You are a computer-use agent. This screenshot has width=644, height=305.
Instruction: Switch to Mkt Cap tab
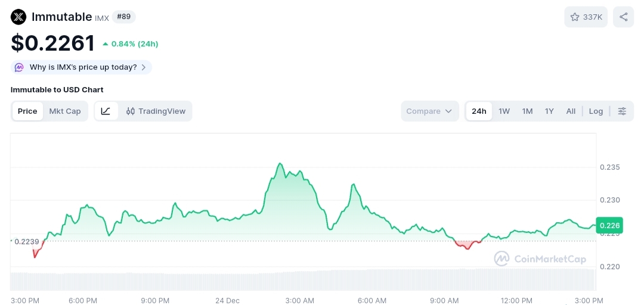click(65, 111)
